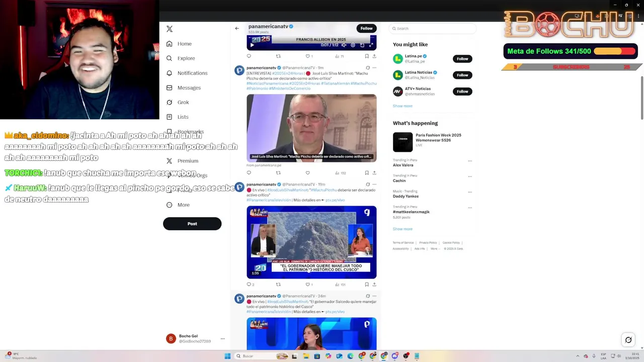Like the 19m En vivo post
This screenshot has width=644, height=362.
click(309, 285)
